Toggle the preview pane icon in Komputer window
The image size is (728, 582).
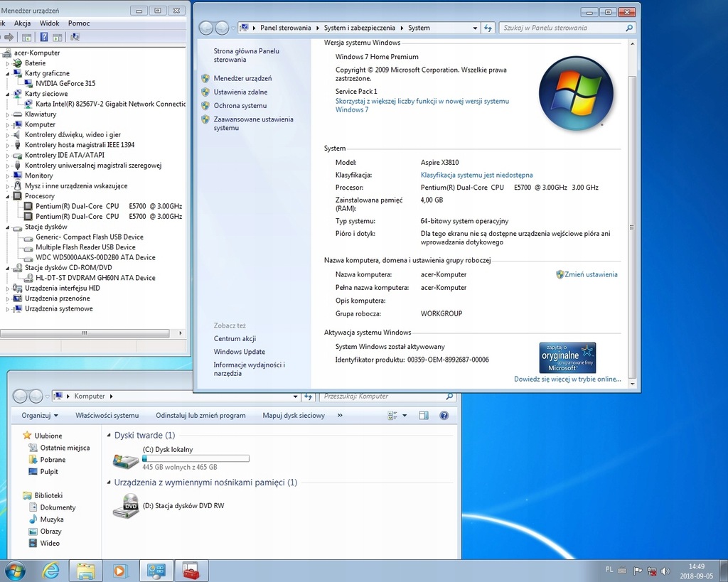click(424, 416)
